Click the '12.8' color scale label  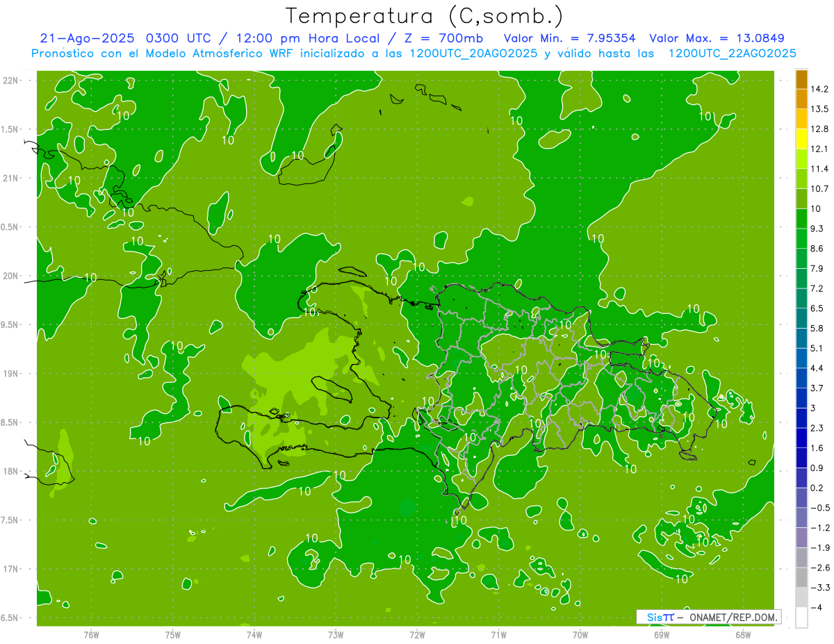820,129
